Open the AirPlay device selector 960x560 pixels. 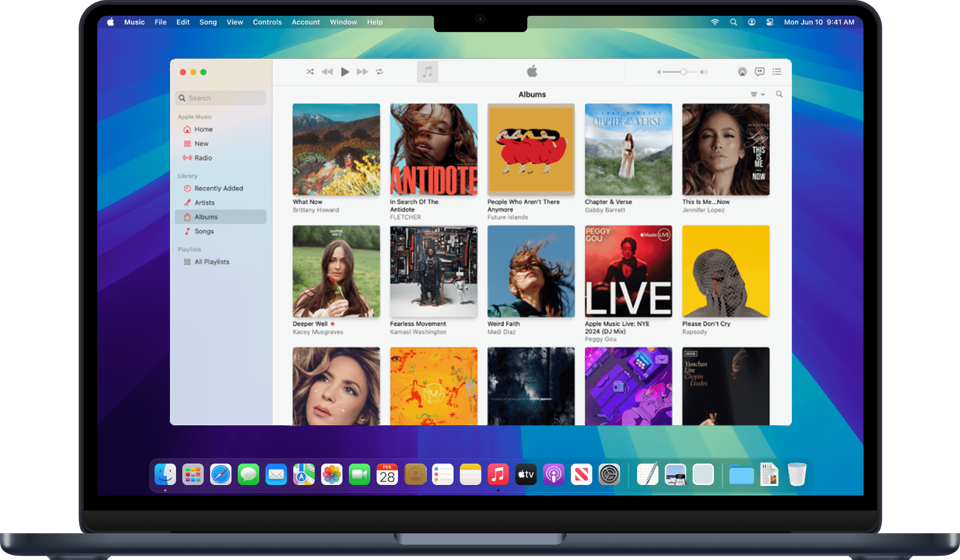pos(742,72)
